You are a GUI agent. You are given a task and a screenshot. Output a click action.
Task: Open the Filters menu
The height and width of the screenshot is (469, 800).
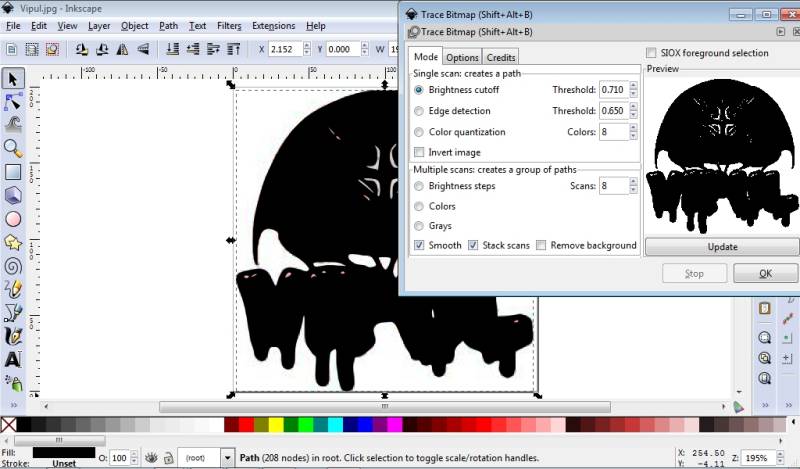[x=229, y=26]
